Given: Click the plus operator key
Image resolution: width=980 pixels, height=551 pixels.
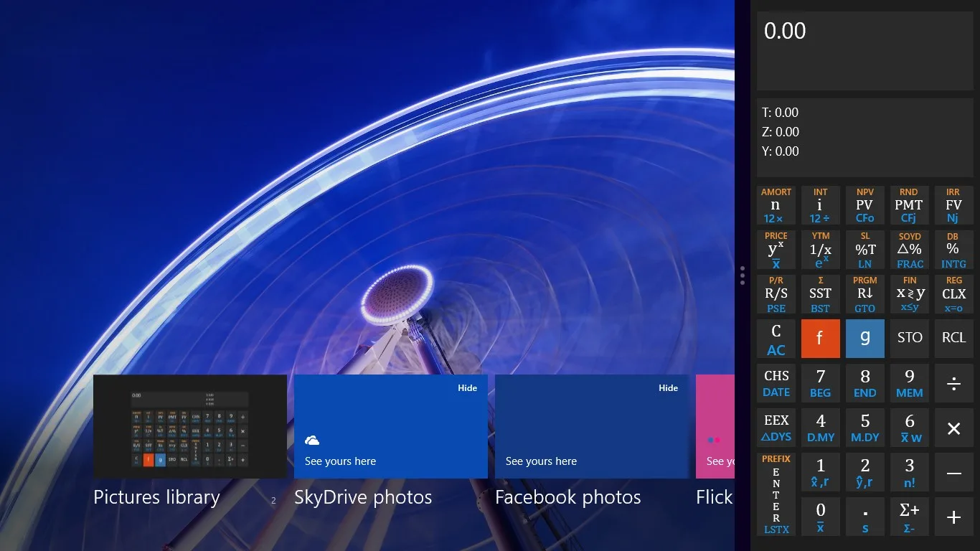Looking at the screenshot, I should (x=953, y=517).
